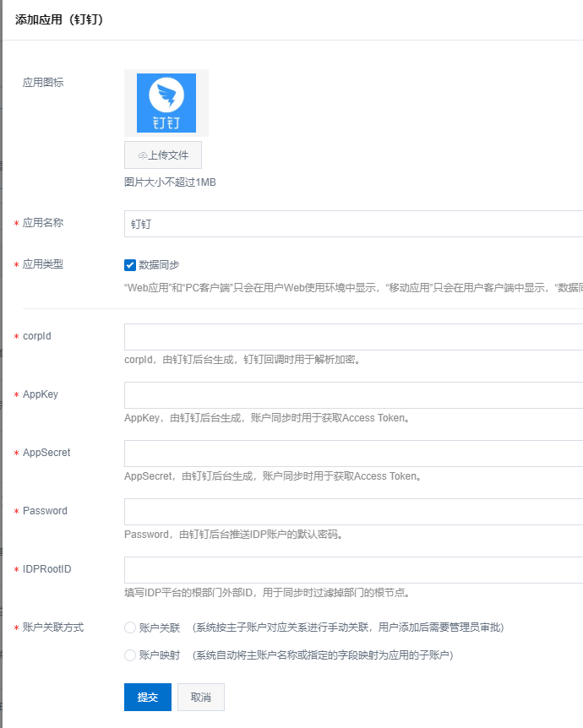The height and width of the screenshot is (728, 583).
Task: Focus the 应用名称 input field
Action: 353,224
